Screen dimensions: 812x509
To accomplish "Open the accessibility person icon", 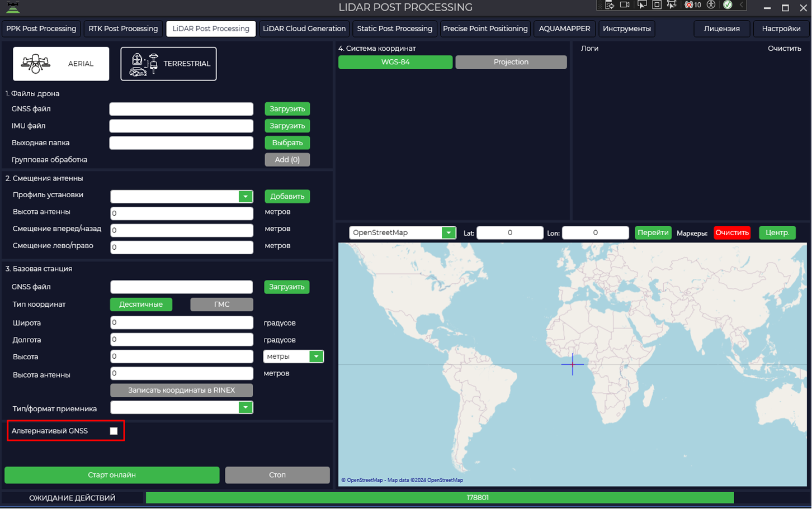I will (711, 5).
